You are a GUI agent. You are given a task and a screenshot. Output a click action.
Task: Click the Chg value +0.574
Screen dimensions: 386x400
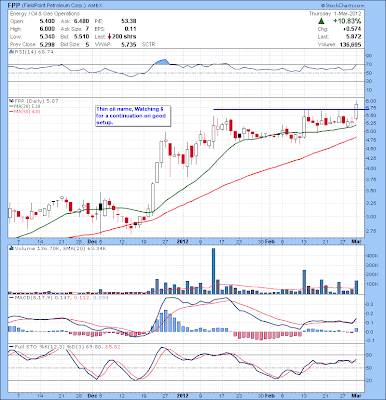click(352, 29)
